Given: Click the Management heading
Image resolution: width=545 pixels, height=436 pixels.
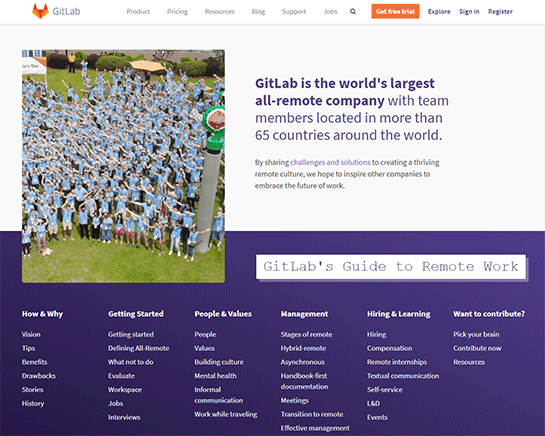Looking at the screenshot, I should pyautogui.click(x=304, y=314).
